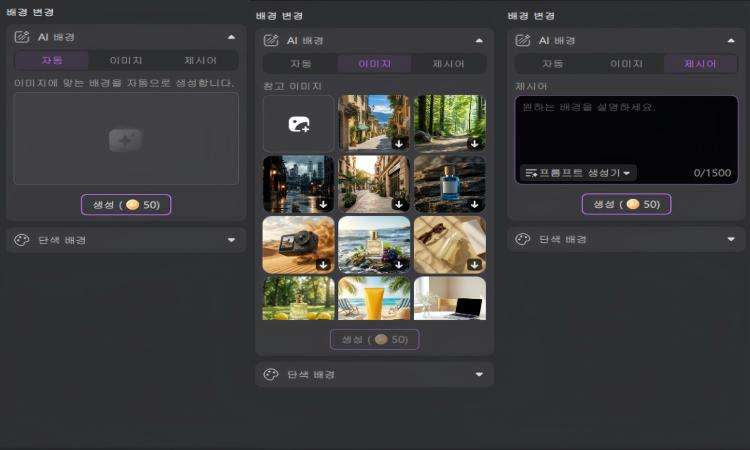Viewport: 750px width, 450px height.
Task: Click palette icon of 단색 배경 in left panel
Action: point(22,240)
